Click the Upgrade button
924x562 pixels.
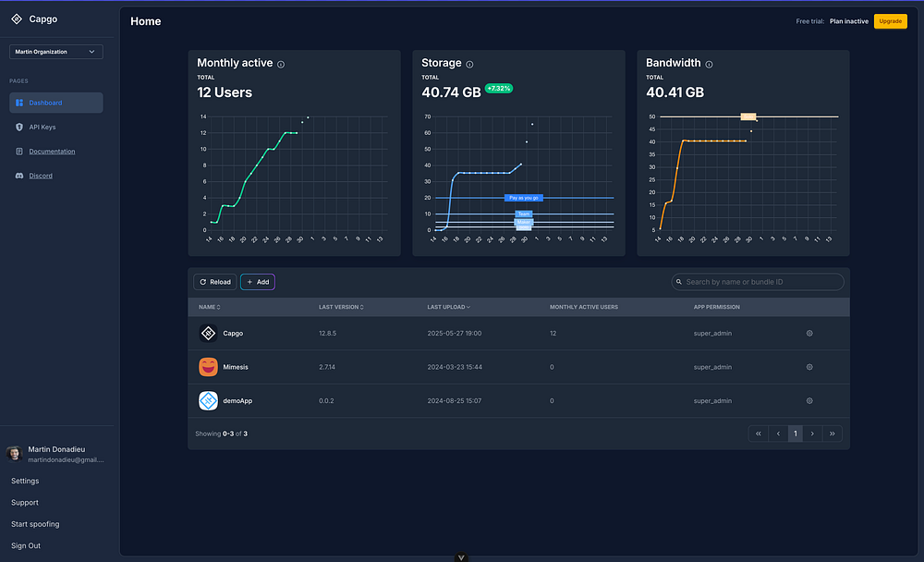point(891,21)
